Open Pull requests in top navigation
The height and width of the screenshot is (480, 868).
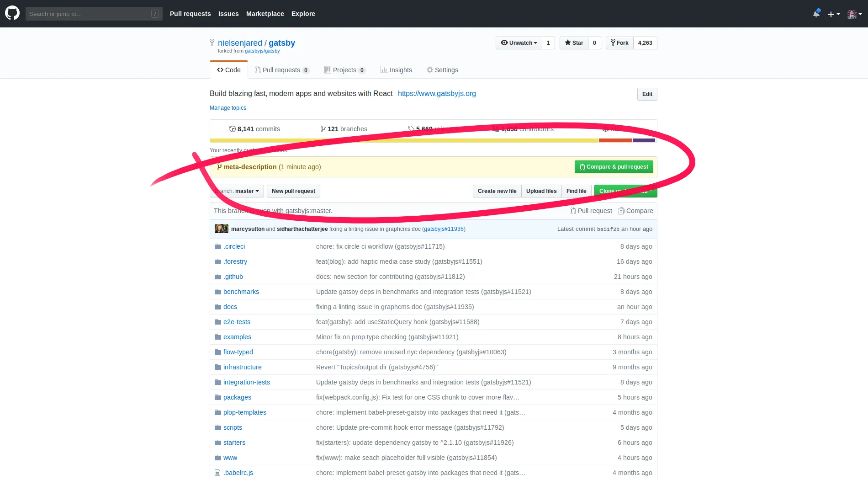tap(191, 14)
